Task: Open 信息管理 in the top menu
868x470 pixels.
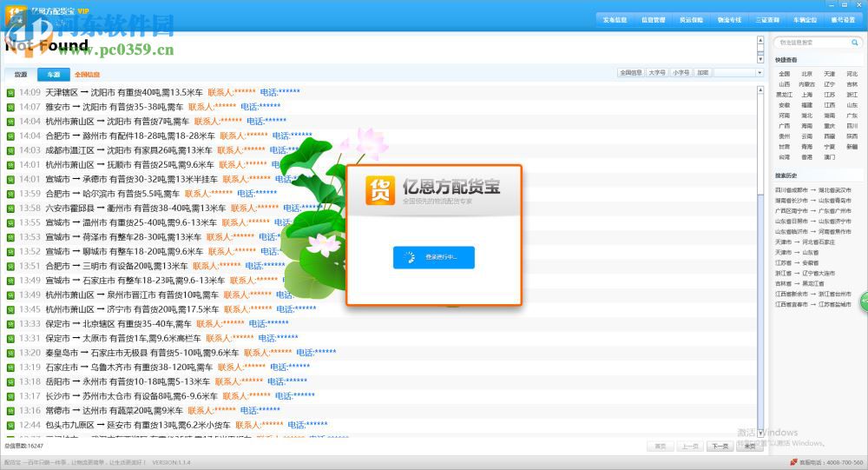Action: click(654, 20)
